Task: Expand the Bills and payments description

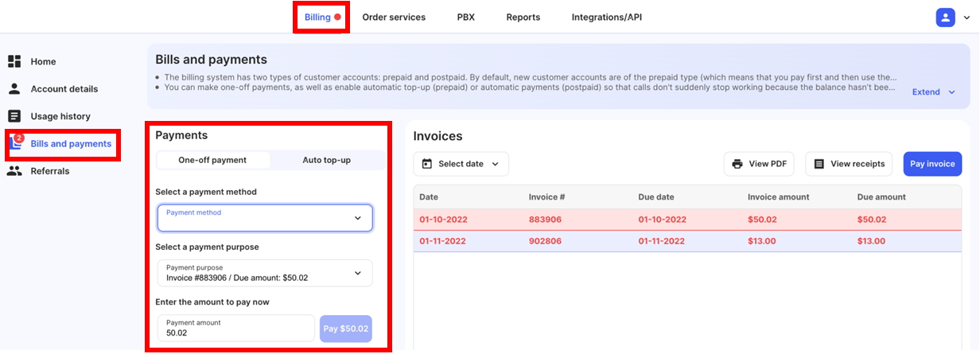Action: click(x=933, y=92)
